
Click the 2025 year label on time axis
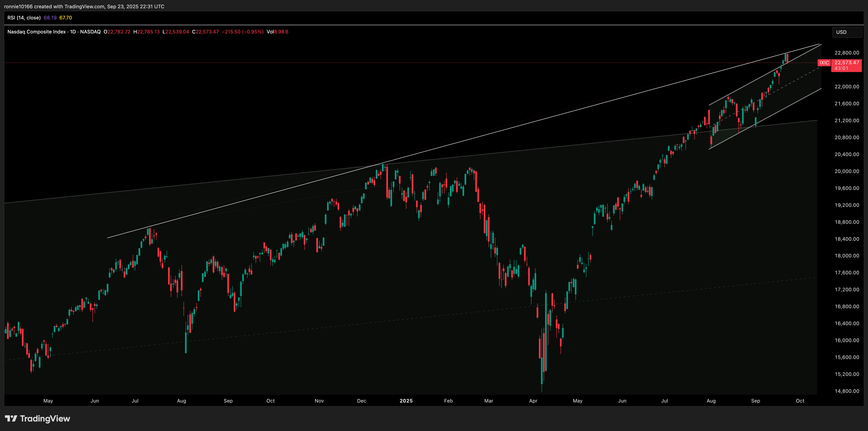pyautogui.click(x=406, y=401)
